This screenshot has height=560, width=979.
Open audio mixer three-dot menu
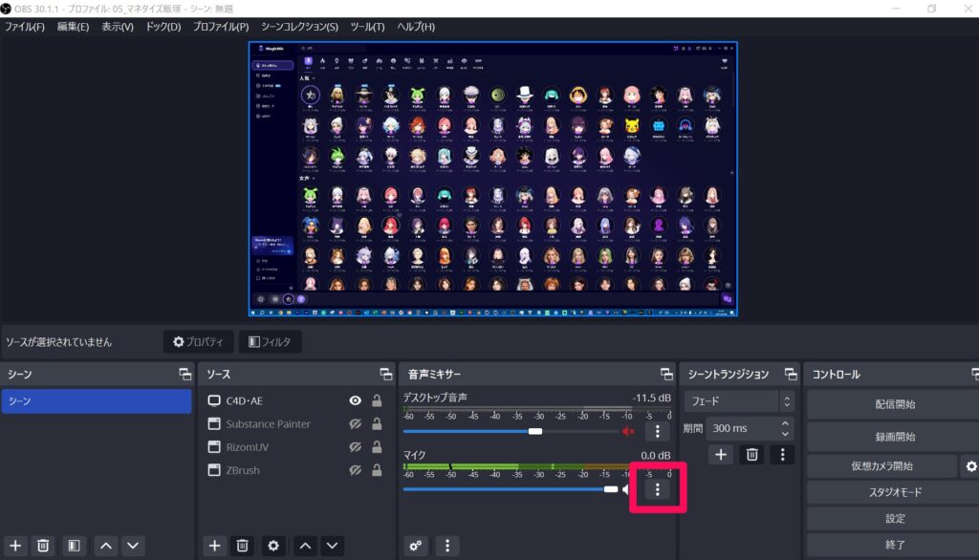[447, 546]
